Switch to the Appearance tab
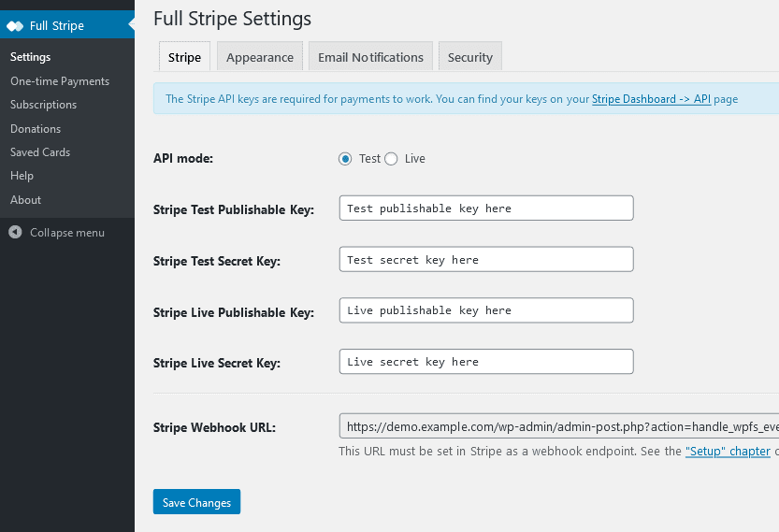The width and height of the screenshot is (779, 532). click(260, 57)
